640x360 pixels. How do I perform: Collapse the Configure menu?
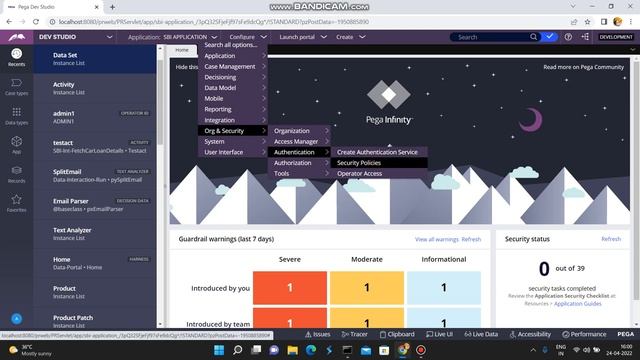(248, 37)
